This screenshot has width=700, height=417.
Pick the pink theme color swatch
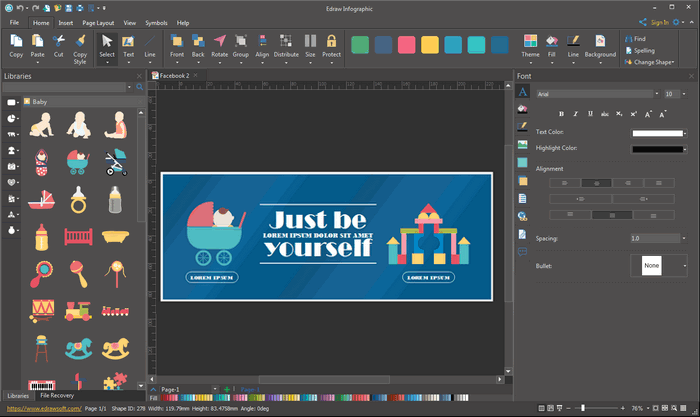[x=407, y=45]
